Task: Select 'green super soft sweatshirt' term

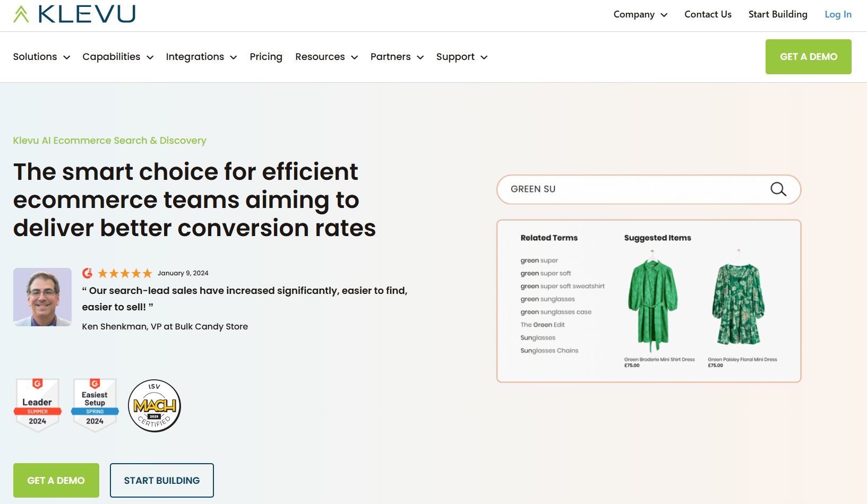Action: coord(562,286)
